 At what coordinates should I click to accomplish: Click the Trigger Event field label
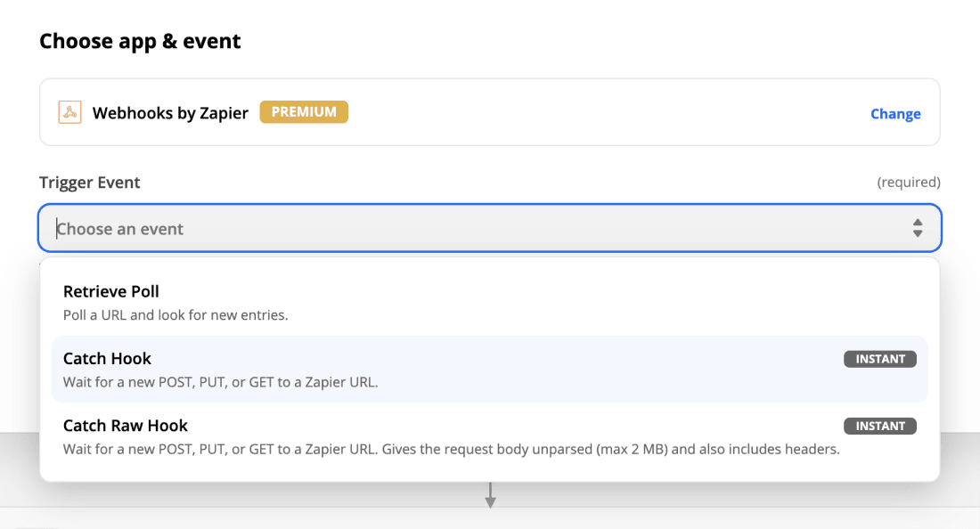coord(89,183)
